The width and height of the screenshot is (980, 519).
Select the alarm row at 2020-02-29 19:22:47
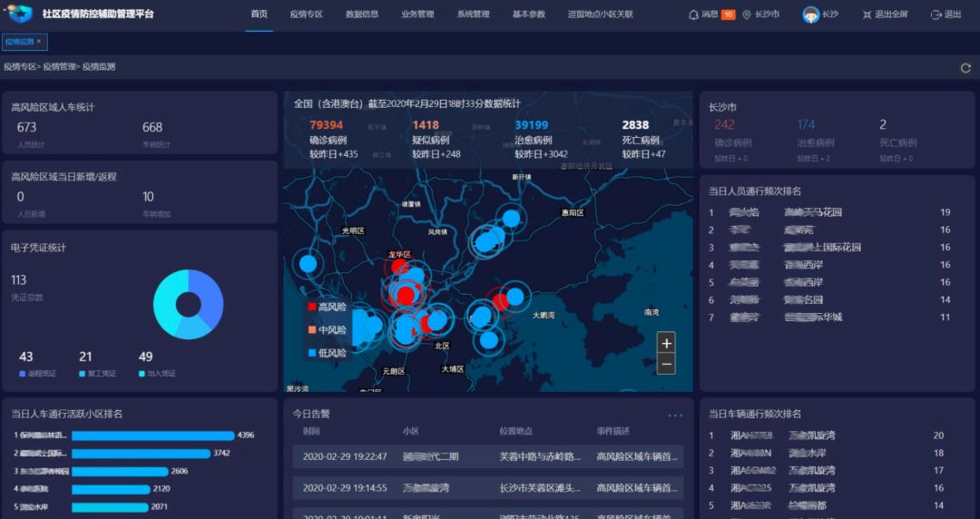pos(487,457)
